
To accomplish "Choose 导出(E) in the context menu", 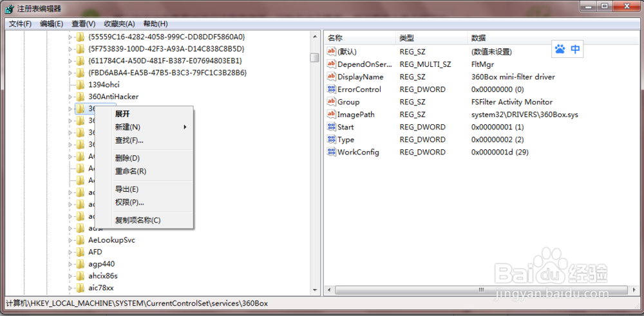I will [x=144, y=189].
